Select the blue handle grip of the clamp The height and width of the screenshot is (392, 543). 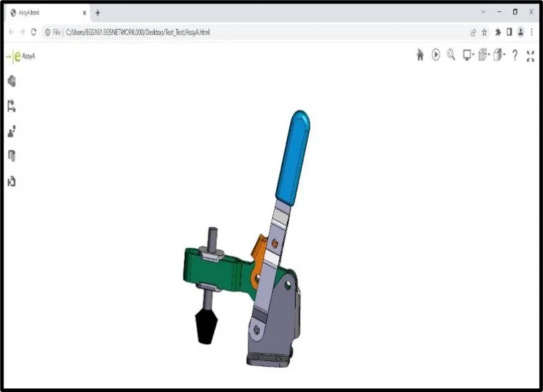[293, 158]
